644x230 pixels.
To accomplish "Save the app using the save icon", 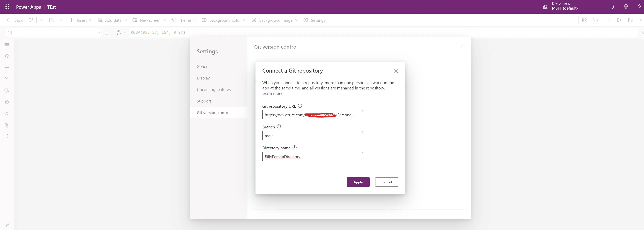I will pyautogui.click(x=630, y=20).
